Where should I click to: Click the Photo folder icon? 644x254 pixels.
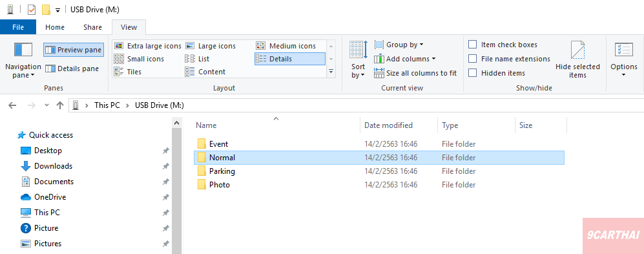pos(202,185)
